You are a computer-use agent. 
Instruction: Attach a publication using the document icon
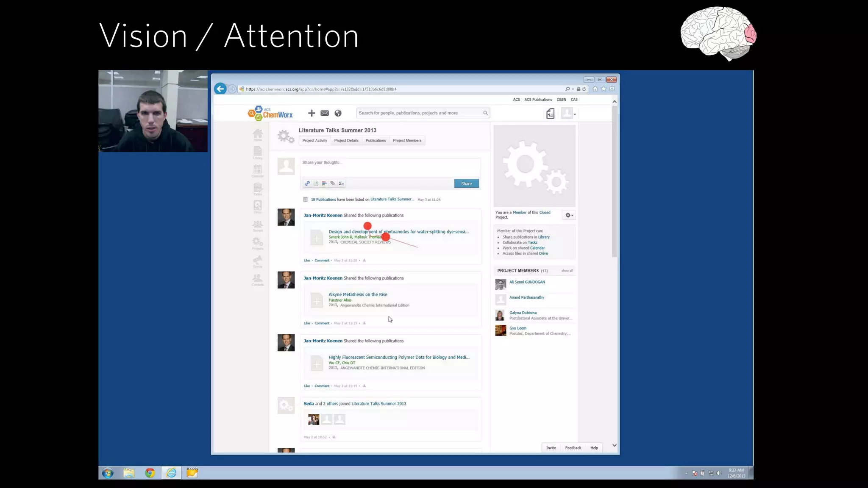pos(316,183)
